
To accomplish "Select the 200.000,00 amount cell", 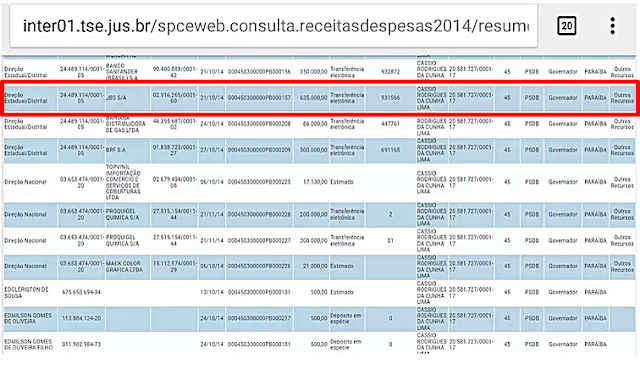I will pos(311,214).
